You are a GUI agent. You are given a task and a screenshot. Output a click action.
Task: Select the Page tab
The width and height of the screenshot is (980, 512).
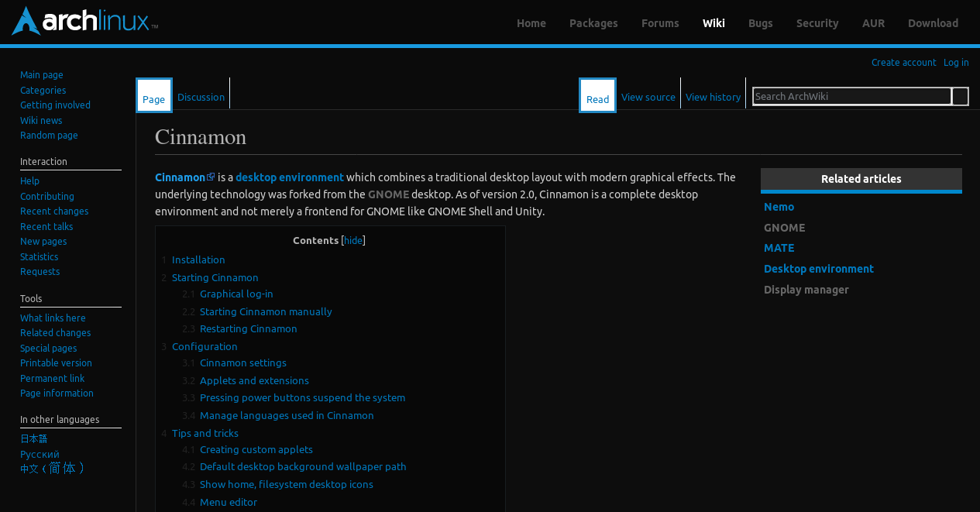[154, 95]
